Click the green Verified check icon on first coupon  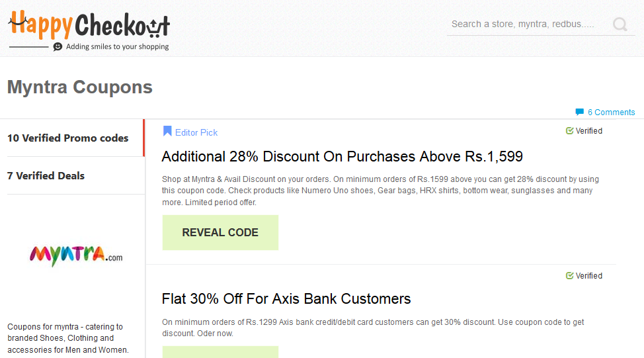[x=569, y=131]
